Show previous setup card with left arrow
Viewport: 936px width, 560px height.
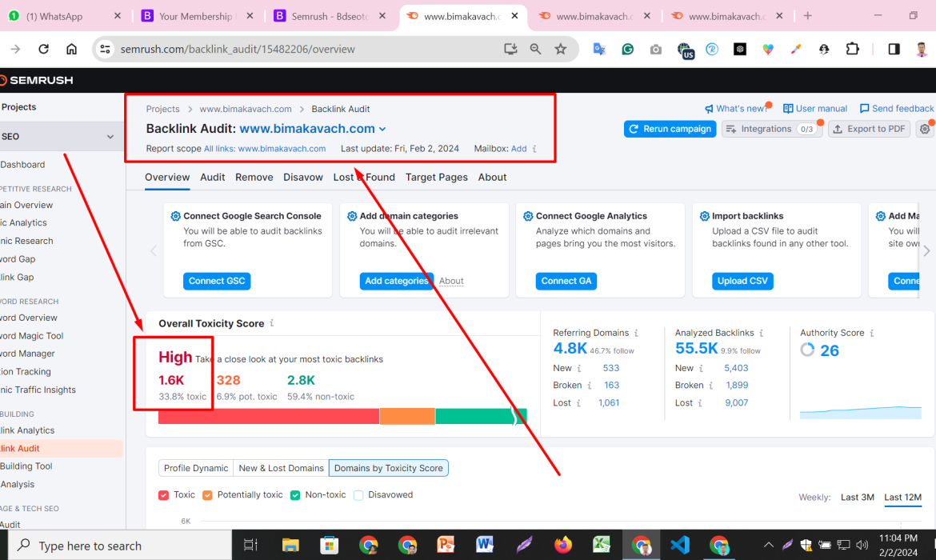click(x=154, y=251)
